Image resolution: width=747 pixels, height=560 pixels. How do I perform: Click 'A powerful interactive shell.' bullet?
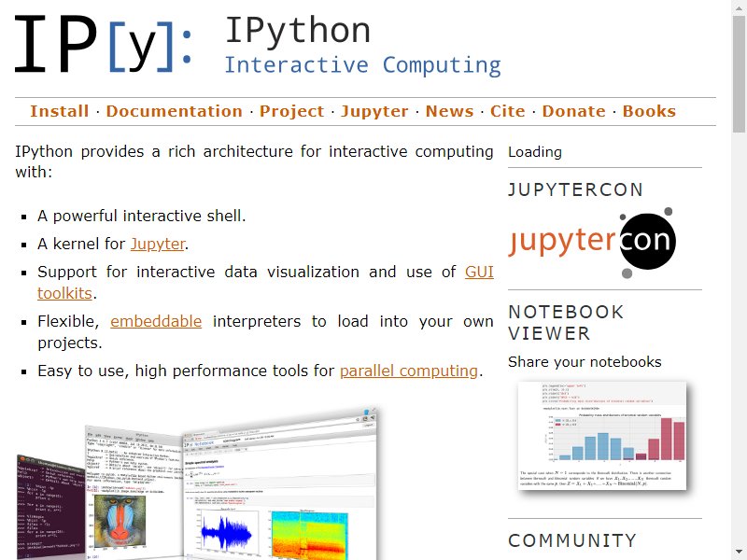click(142, 217)
